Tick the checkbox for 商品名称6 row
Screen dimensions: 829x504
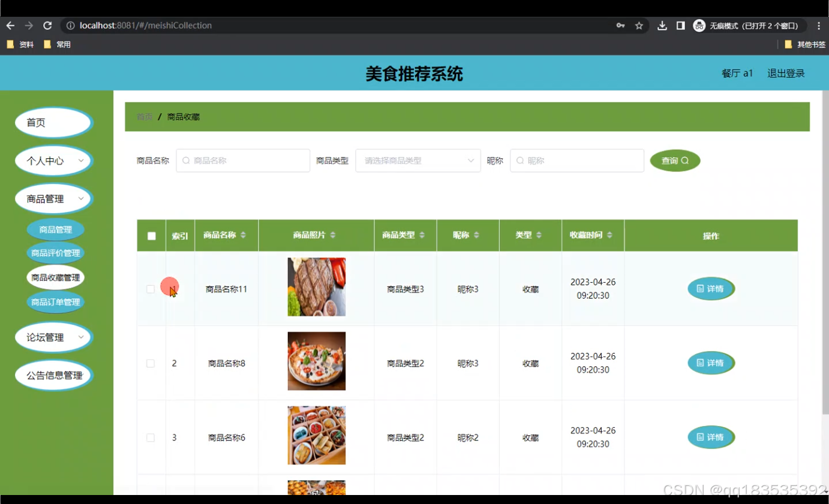(151, 437)
